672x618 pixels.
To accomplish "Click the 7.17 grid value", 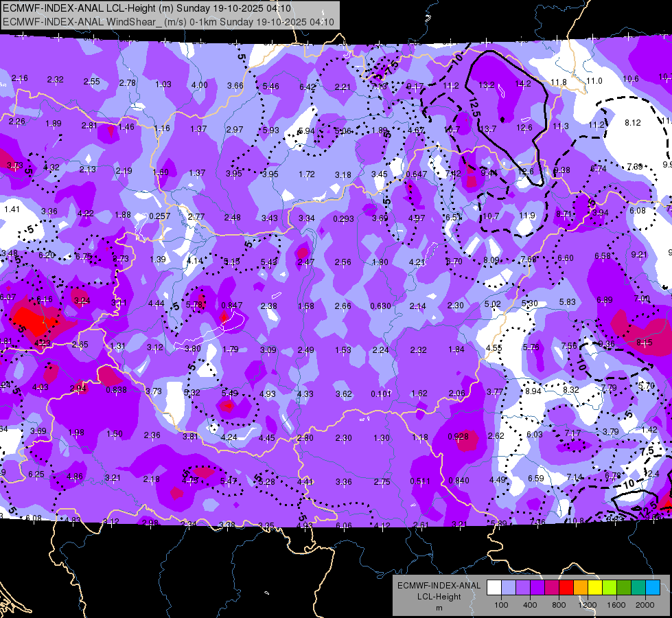I will [572, 433].
